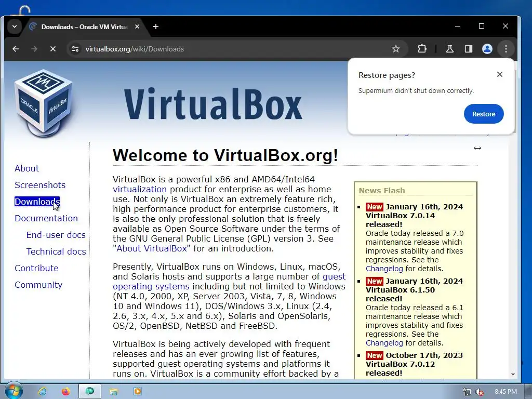Maximize the browser window
Image resolution: width=532 pixels, height=399 pixels.
click(482, 26)
